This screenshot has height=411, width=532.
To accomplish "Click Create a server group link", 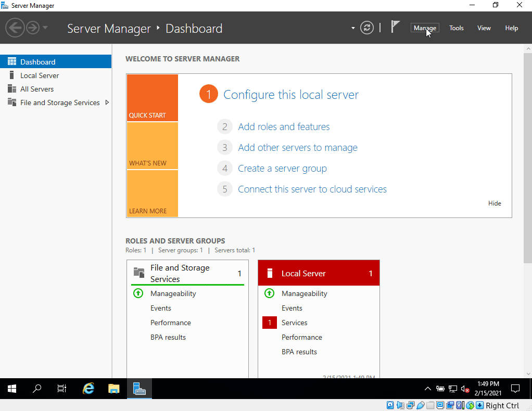I will click(282, 168).
